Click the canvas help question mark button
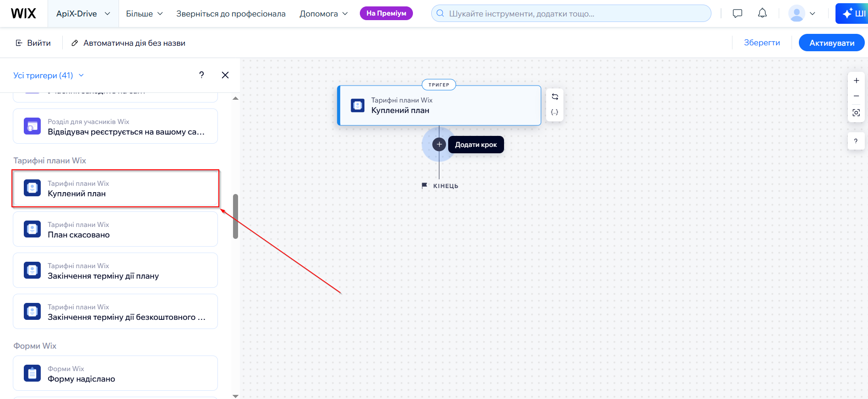This screenshot has width=868, height=399. coord(856,141)
